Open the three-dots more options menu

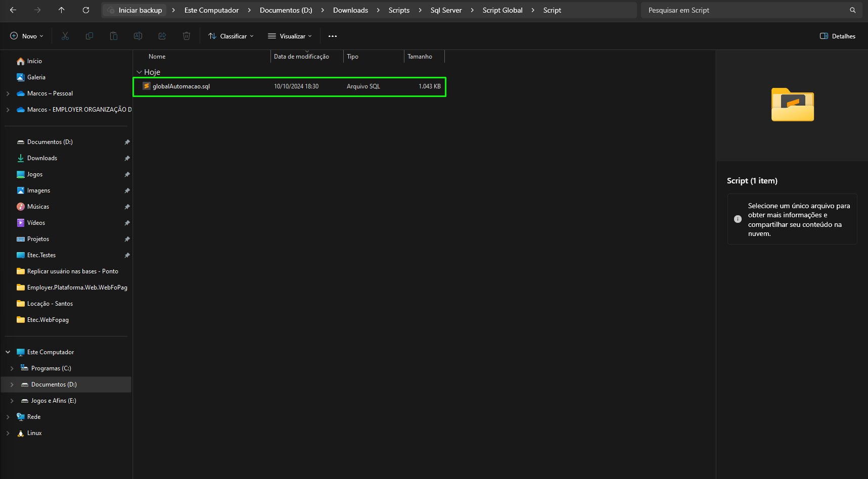pyautogui.click(x=333, y=36)
